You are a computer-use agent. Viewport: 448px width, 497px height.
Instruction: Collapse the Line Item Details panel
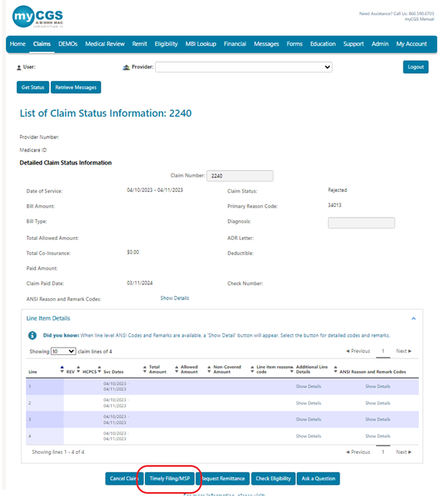pos(414,317)
